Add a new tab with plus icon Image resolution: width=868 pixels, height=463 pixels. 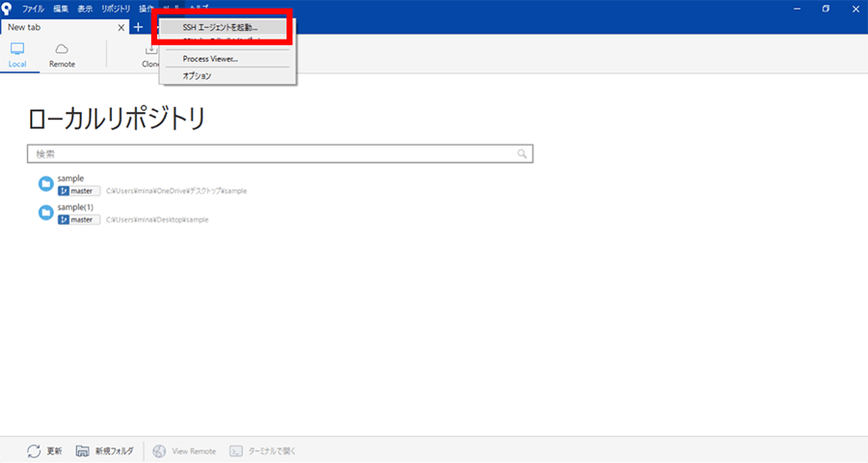point(138,27)
